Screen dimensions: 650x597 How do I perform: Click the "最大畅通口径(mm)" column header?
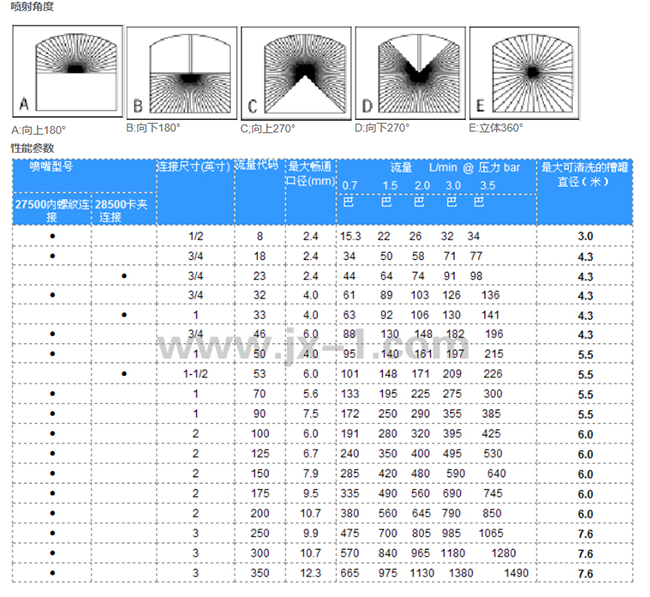click(x=310, y=174)
